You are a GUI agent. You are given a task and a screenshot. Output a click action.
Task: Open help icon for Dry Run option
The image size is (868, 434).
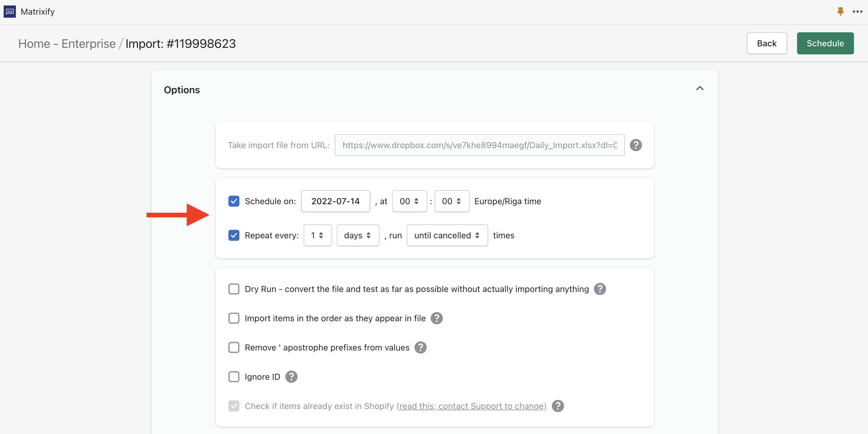pyautogui.click(x=600, y=289)
